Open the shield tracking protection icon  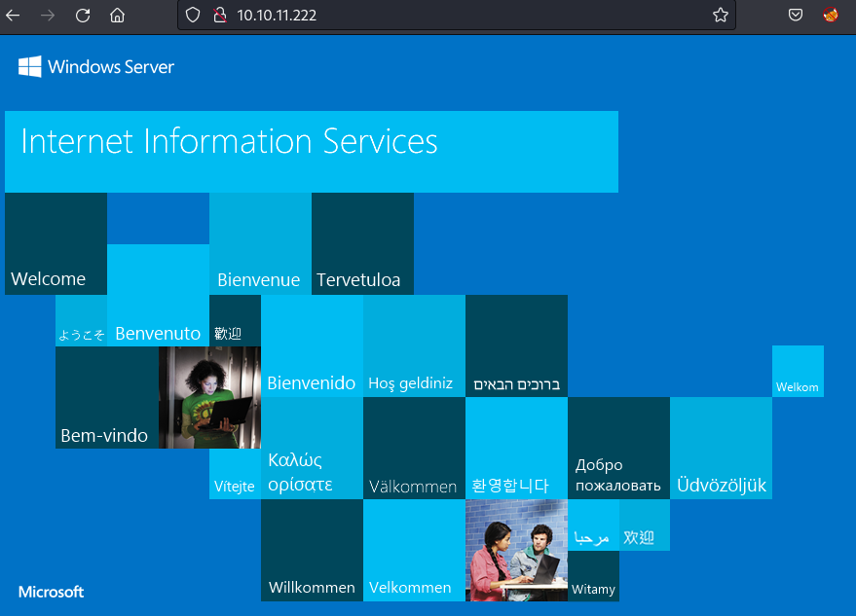(193, 16)
